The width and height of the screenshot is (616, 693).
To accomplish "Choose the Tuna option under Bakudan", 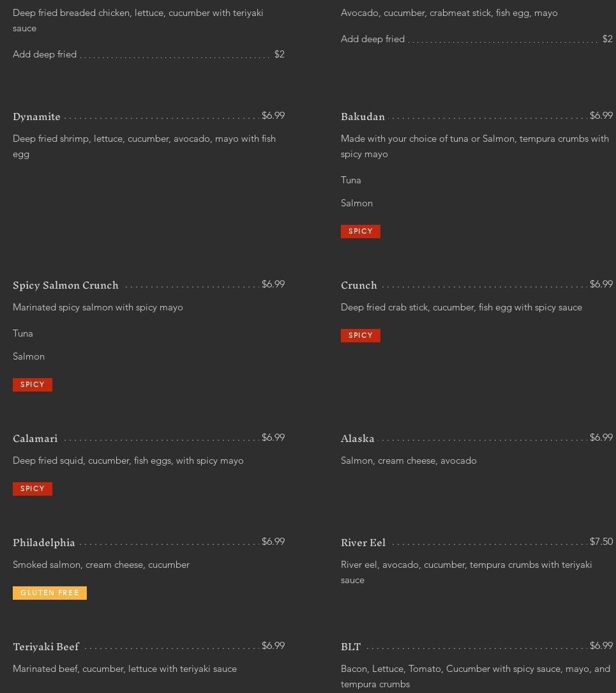I will click(351, 180).
